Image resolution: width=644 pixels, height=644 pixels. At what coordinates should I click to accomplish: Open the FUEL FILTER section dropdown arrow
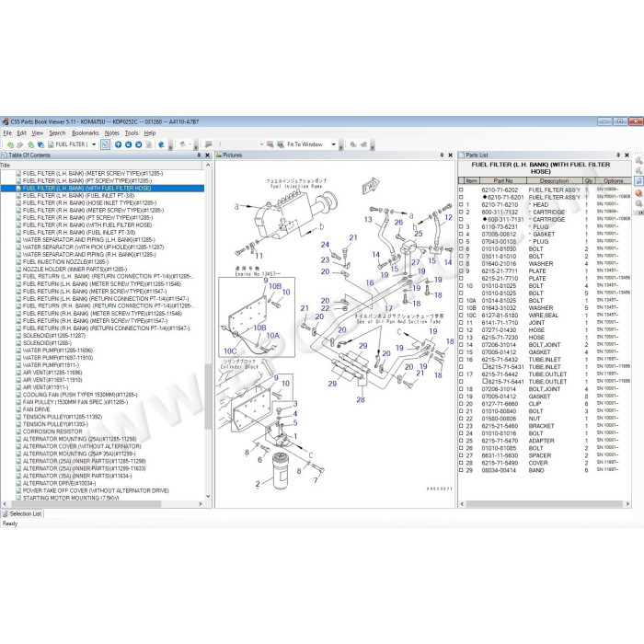click(94, 144)
